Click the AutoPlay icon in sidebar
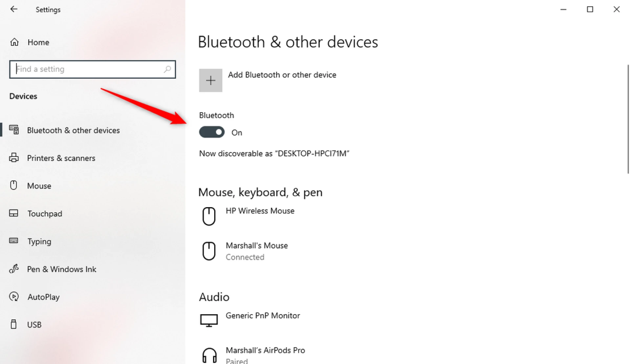Image resolution: width=630 pixels, height=364 pixels. [14, 297]
